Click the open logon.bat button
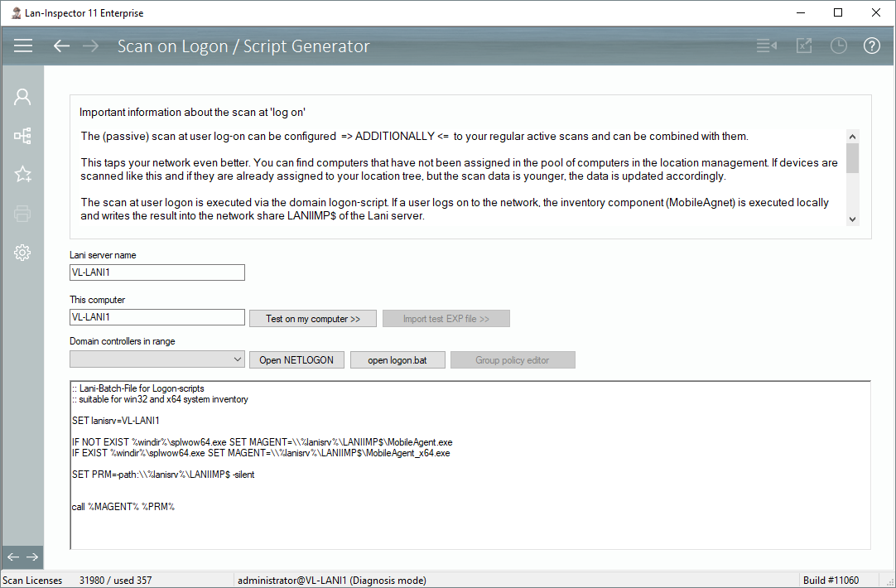This screenshot has height=588, width=896. (397, 360)
